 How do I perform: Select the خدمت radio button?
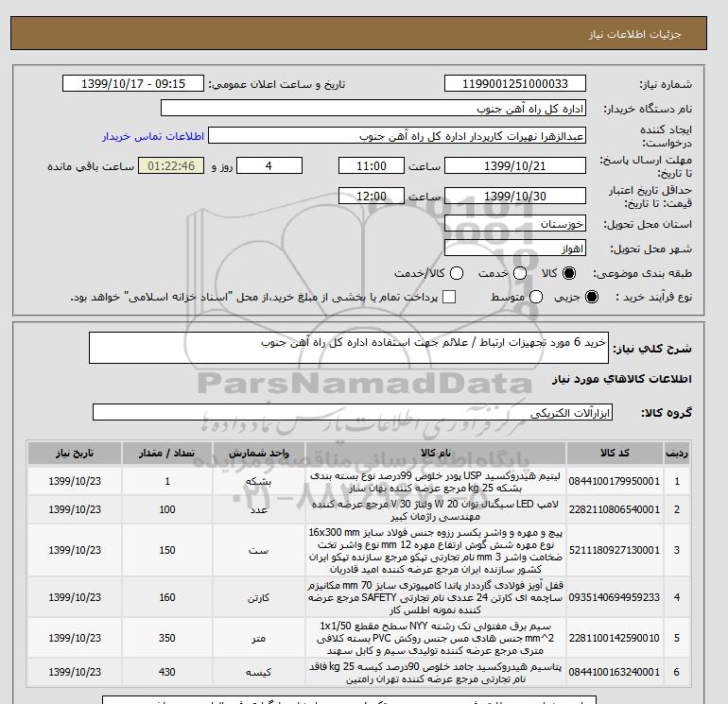pos(520,273)
